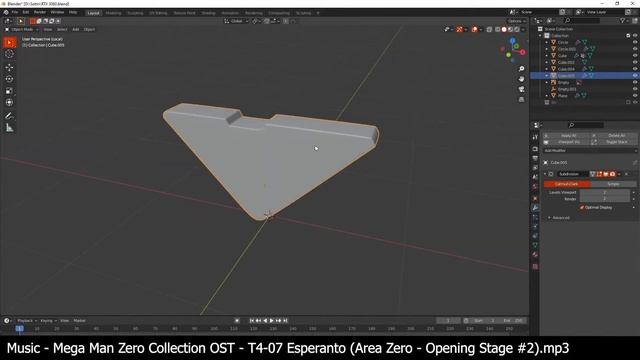Click the Apply All button
The height and width of the screenshot is (360, 640).
pos(566,136)
